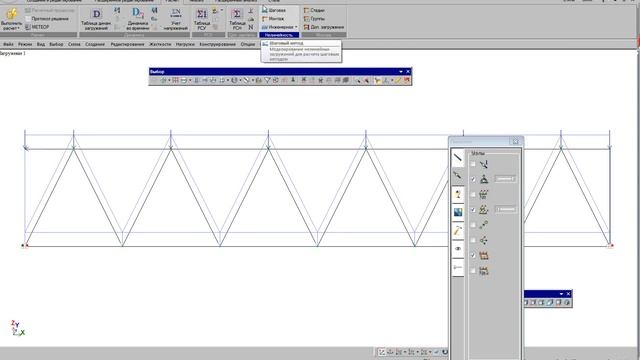
Task: Switch to the line elements tab in display panel
Action: coord(458,158)
